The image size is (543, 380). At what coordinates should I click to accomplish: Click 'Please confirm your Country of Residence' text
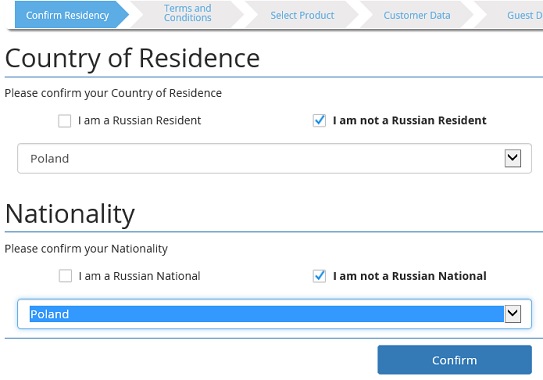[x=113, y=93]
